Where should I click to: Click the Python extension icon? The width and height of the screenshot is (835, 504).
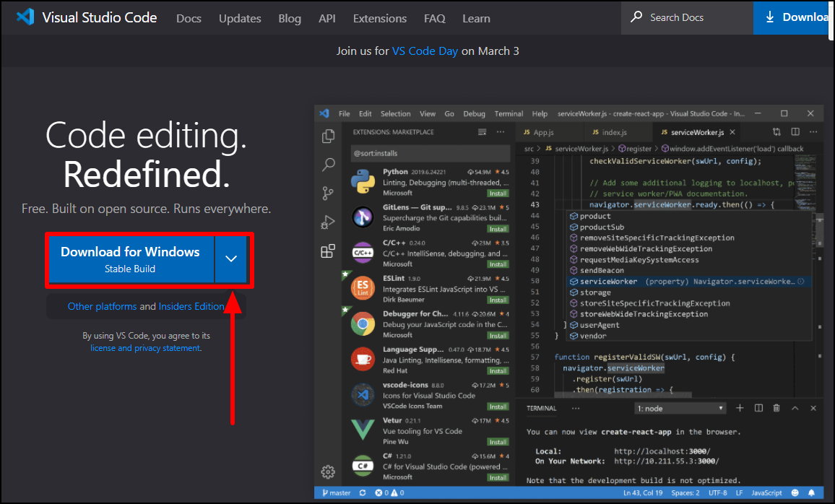pos(363,181)
